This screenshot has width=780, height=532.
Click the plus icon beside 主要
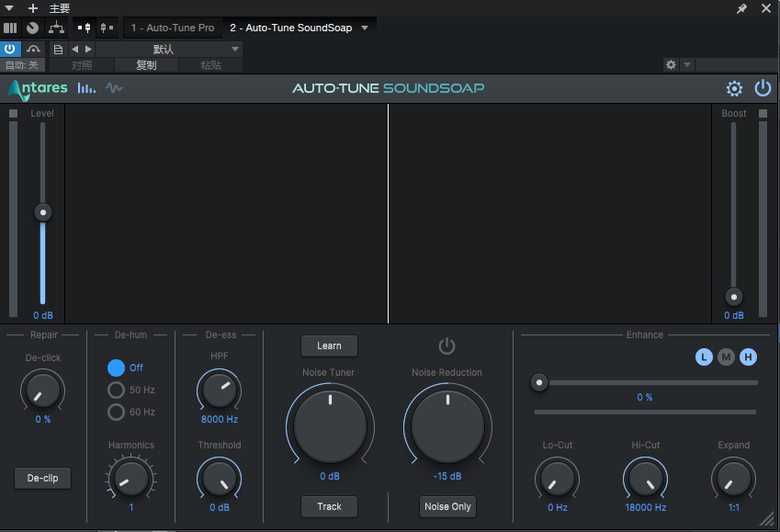[x=33, y=8]
